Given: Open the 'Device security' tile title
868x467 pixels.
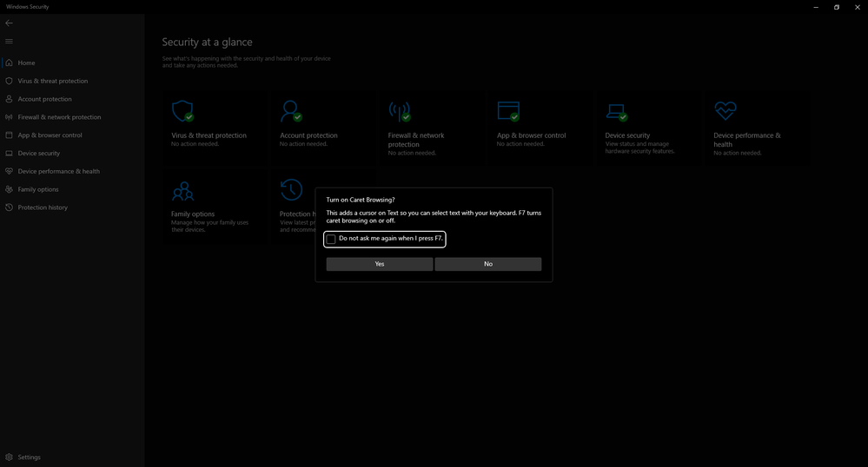Looking at the screenshot, I should [627, 135].
